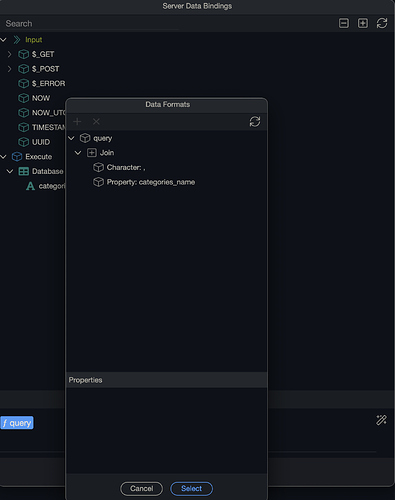
Task: Click the add format plus icon
Action: pyautogui.click(x=77, y=122)
